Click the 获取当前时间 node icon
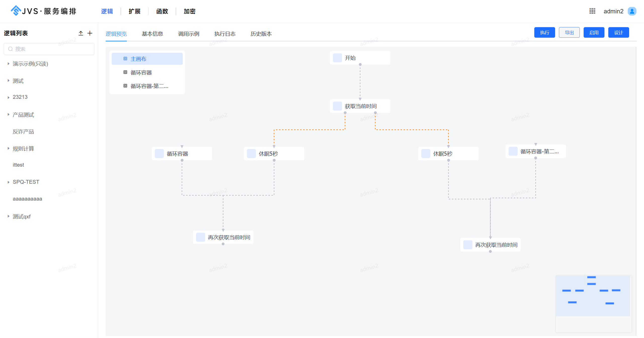 [337, 106]
